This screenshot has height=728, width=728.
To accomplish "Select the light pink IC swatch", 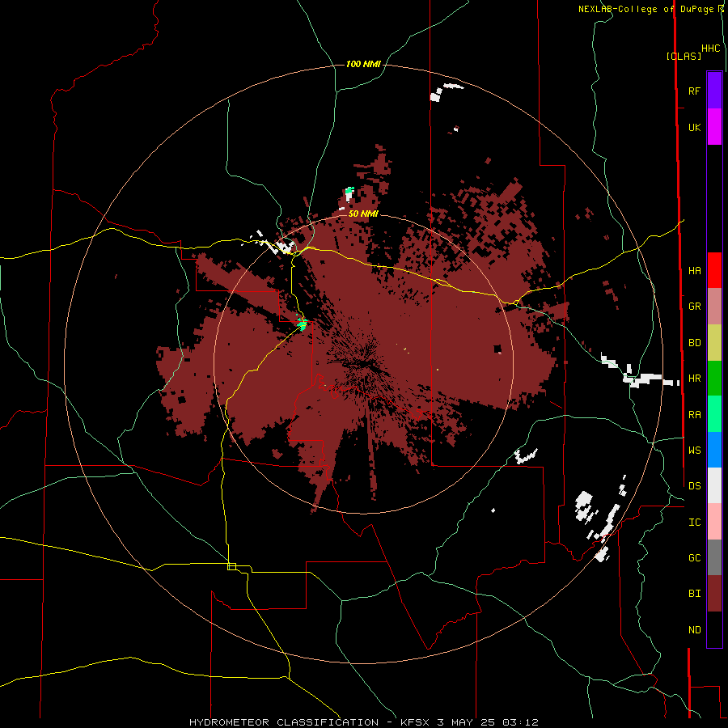I will click(714, 522).
